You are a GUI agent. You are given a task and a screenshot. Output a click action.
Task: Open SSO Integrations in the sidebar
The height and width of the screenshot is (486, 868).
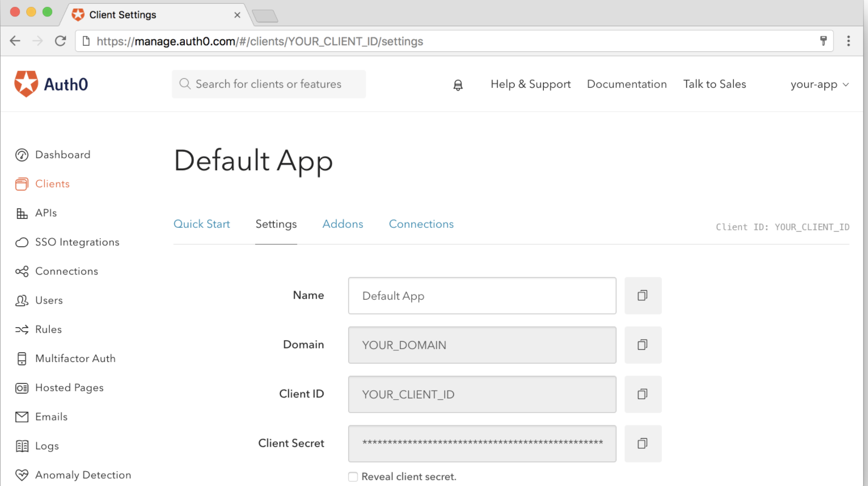click(77, 242)
